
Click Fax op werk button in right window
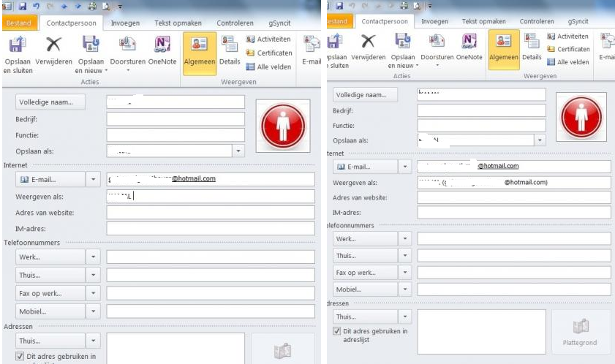click(365, 272)
